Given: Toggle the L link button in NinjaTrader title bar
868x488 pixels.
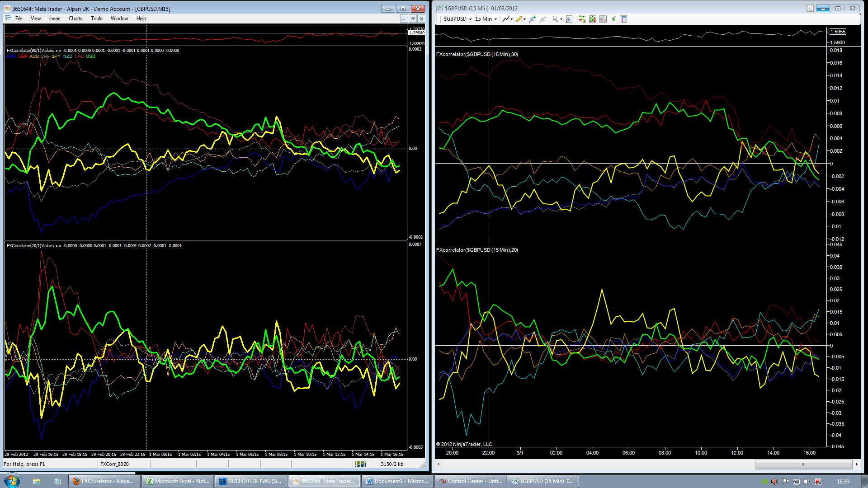Looking at the screenshot, I should [810, 8].
